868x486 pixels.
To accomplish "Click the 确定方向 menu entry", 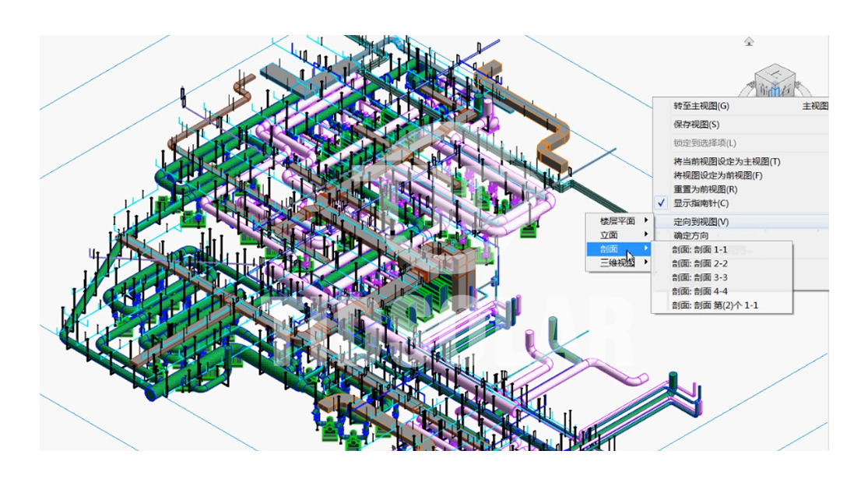I will pos(691,236).
